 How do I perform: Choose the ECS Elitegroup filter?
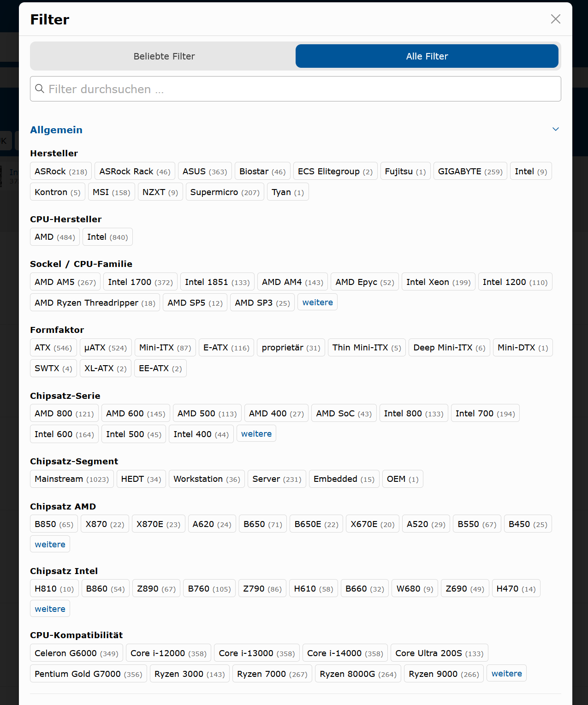tap(335, 171)
